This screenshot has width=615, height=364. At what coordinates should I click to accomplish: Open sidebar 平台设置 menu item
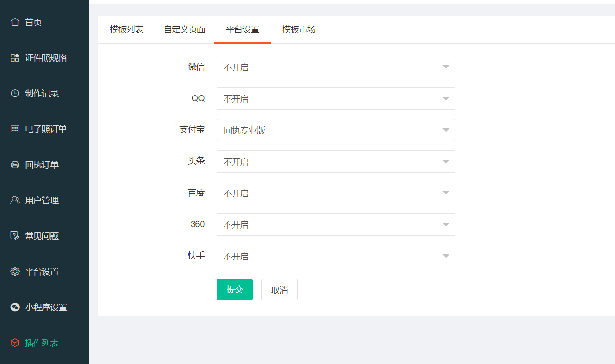[x=45, y=271]
